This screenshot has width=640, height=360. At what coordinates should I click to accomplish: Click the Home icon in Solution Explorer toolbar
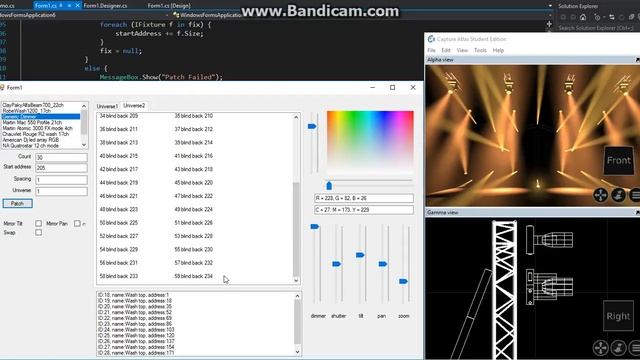583,17
